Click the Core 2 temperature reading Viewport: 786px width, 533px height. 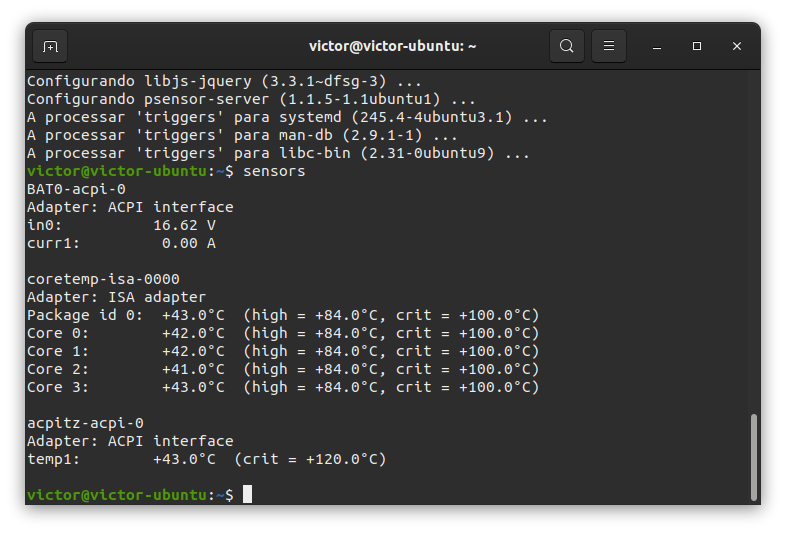[193, 370]
